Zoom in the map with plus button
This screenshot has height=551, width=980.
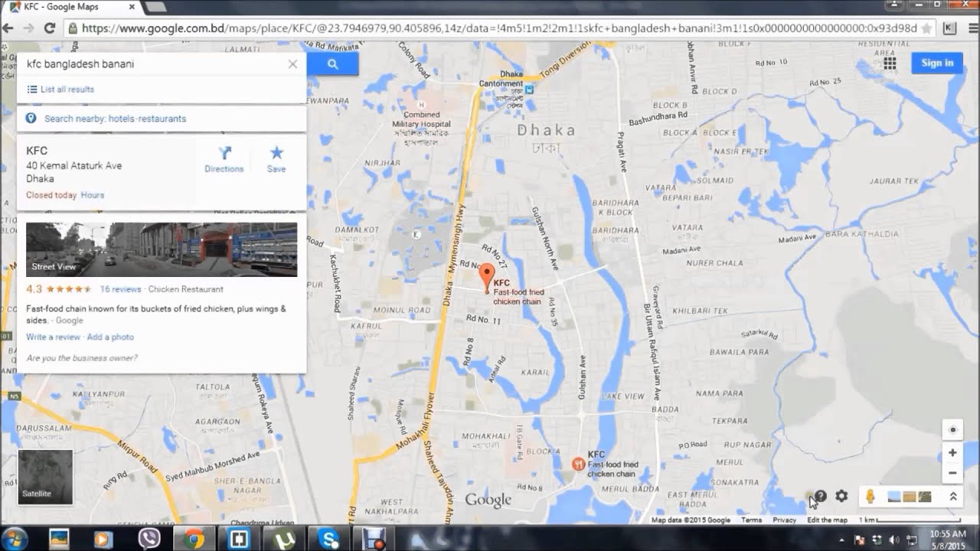pos(952,453)
